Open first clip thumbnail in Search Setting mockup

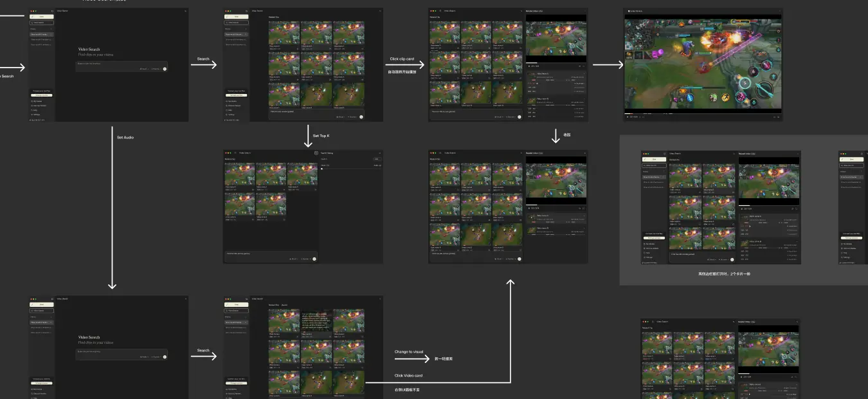(x=240, y=174)
